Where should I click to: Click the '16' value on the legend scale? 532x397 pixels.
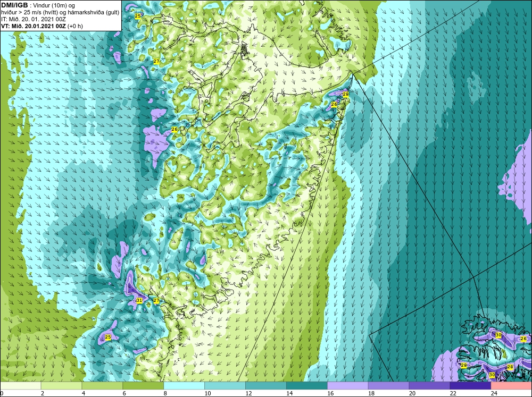tap(330, 393)
